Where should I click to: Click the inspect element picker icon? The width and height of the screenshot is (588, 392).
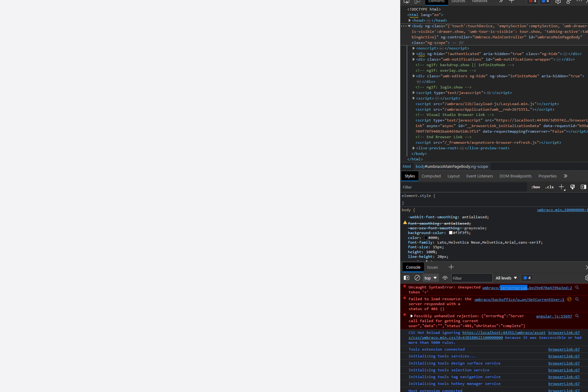(406, 2)
